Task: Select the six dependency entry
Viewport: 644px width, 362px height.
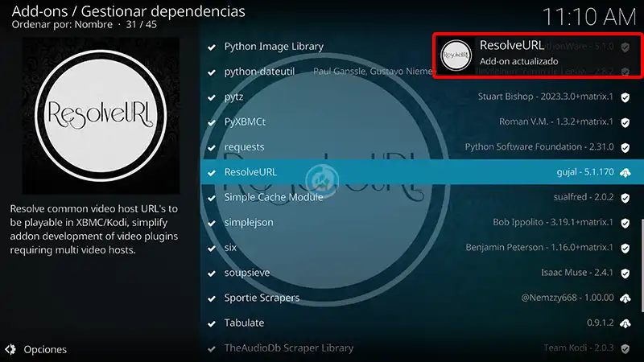Action: 420,248
